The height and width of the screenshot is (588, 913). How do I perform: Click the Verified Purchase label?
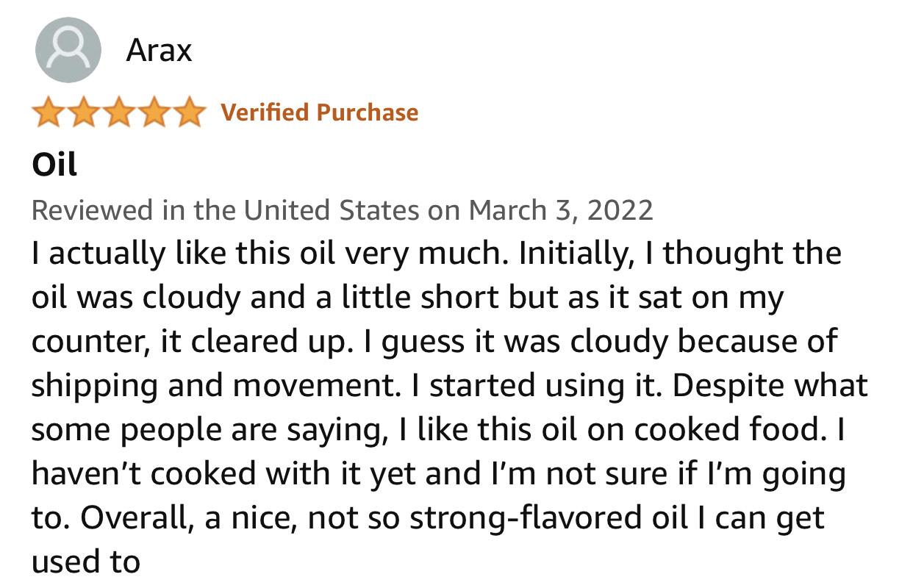tap(320, 112)
